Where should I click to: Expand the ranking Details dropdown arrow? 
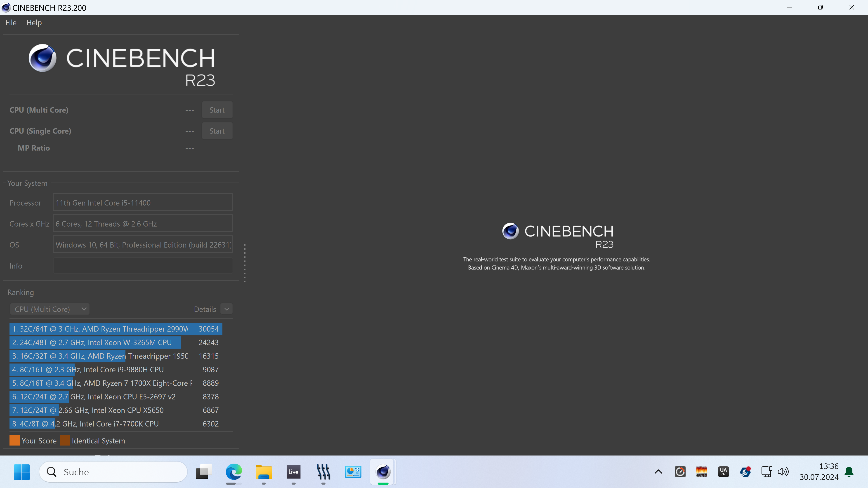(227, 309)
